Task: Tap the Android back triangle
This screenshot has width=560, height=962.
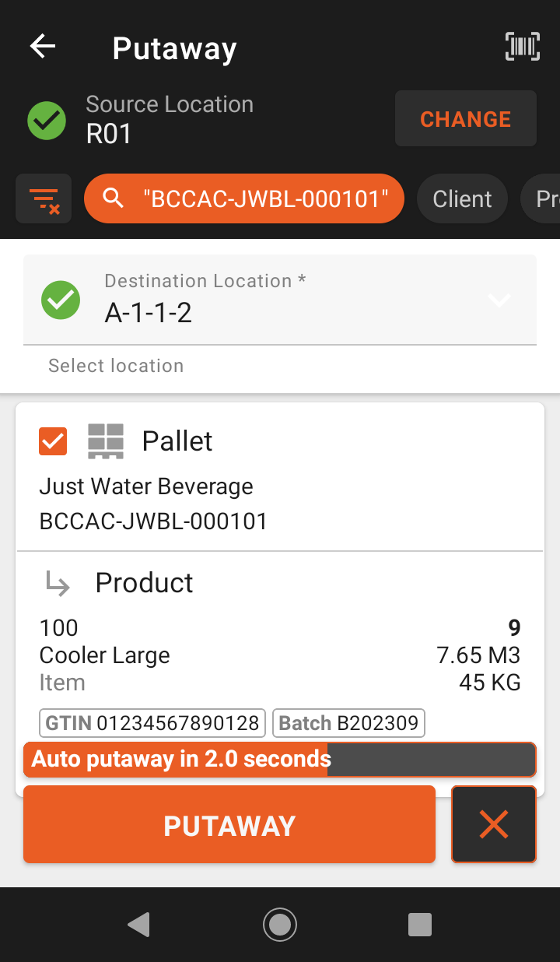Action: [139, 925]
